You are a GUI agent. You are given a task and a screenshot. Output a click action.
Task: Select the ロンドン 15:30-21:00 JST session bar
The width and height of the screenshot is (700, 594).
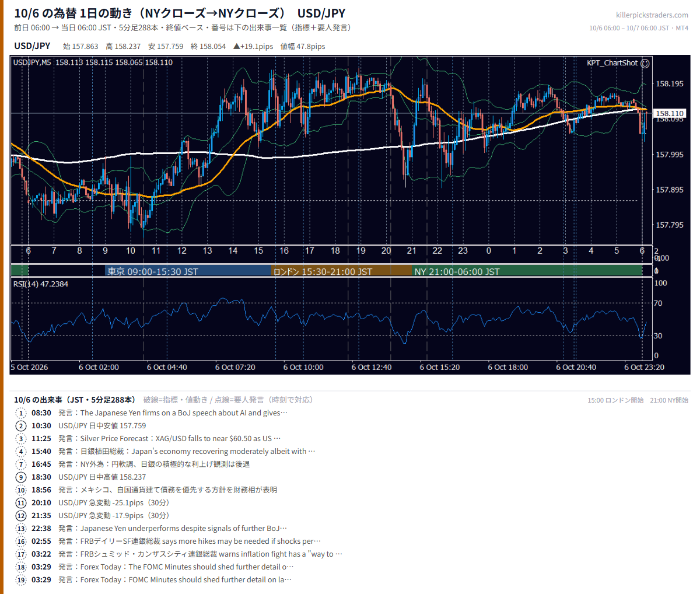coord(342,271)
